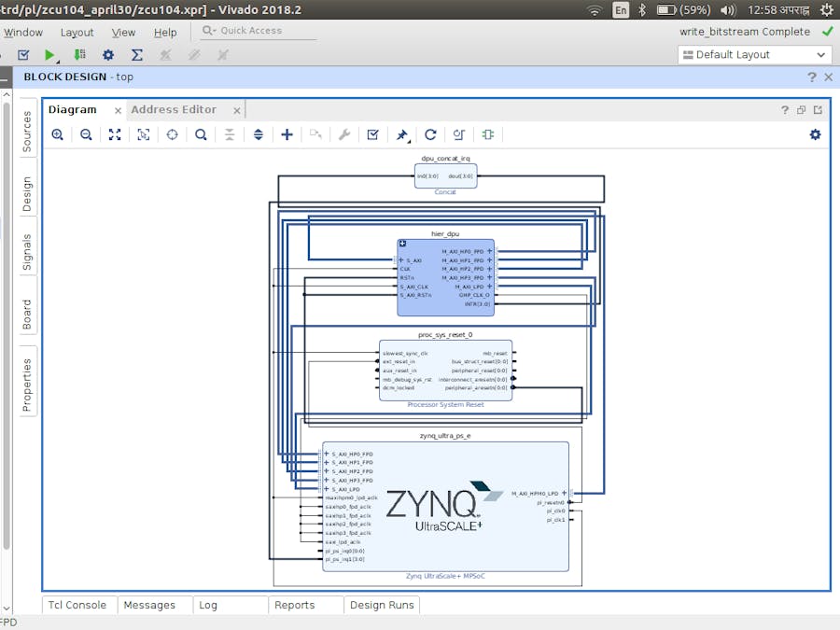Click the Quick Access search field
Image resolution: width=840 pixels, height=630 pixels.
click(x=259, y=31)
